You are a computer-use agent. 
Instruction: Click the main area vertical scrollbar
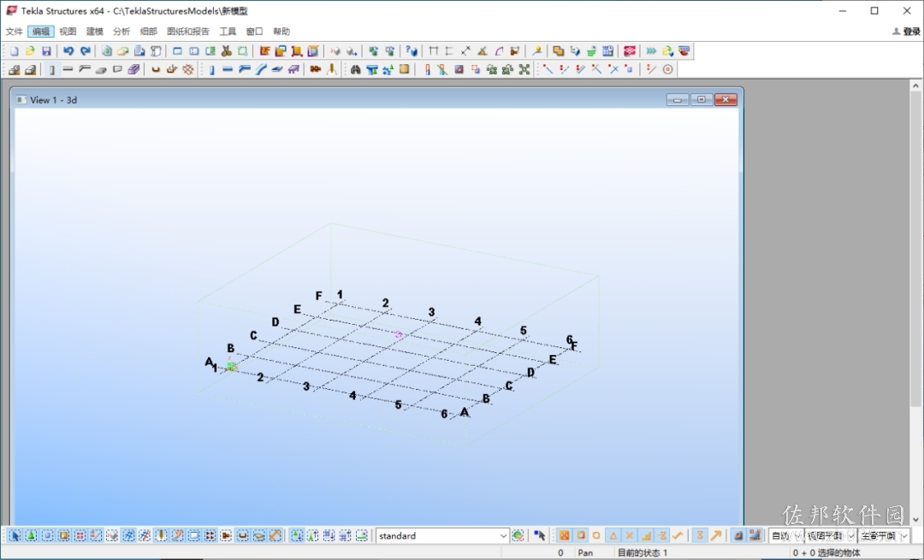tap(915, 302)
